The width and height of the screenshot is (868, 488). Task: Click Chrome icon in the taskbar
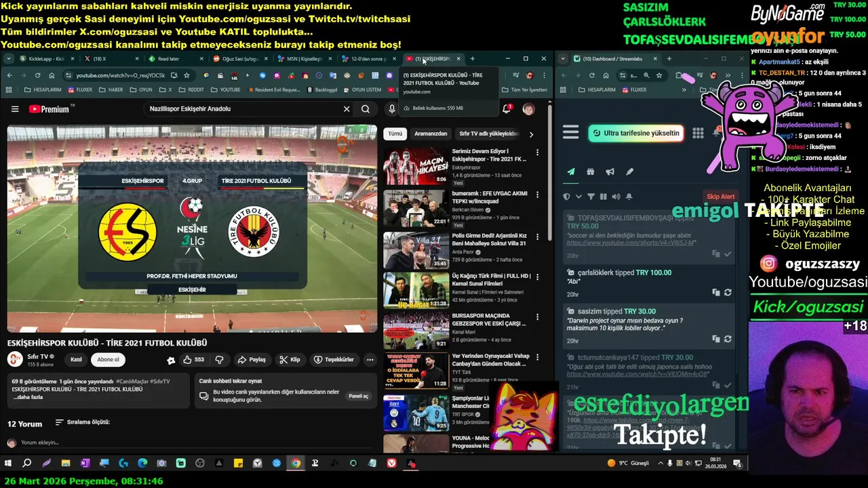pyautogui.click(x=296, y=464)
